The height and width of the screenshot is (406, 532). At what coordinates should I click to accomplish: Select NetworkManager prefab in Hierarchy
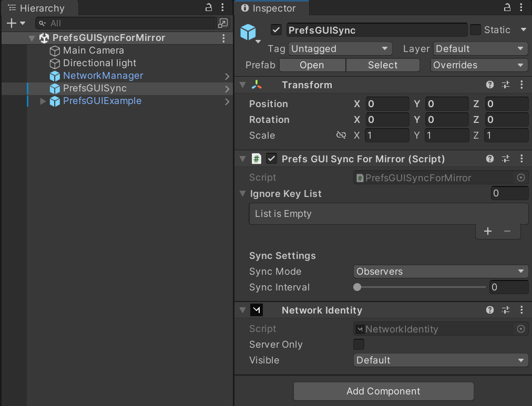point(103,76)
